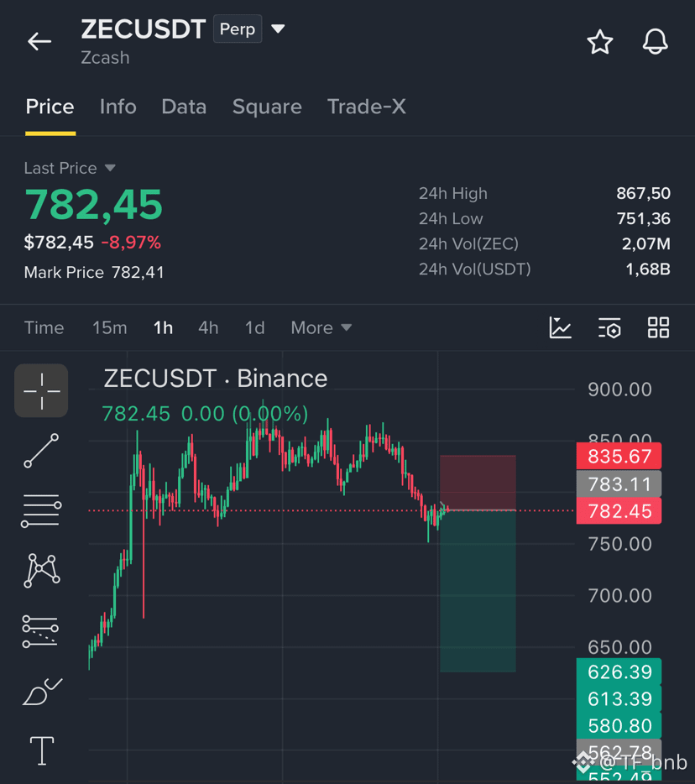
Task: Select the 1d chart interval
Action: coord(254,328)
